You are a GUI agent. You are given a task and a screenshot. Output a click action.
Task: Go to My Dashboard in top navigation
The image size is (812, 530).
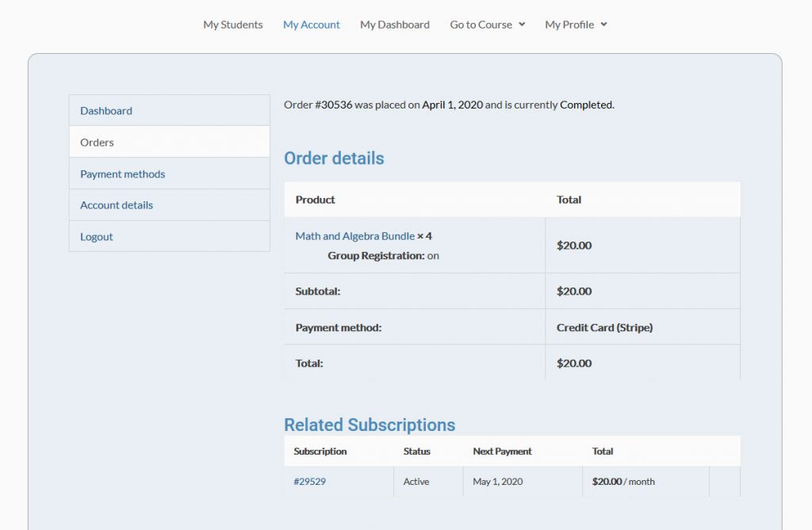coord(395,25)
